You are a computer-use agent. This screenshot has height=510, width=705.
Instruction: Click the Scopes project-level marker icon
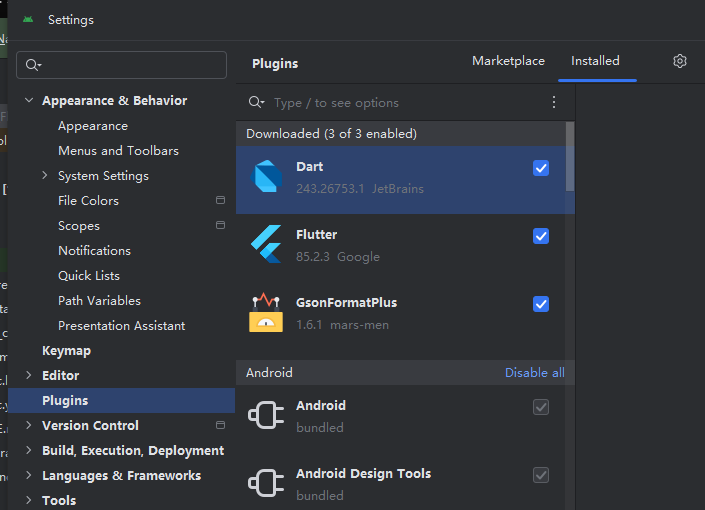tap(220, 225)
